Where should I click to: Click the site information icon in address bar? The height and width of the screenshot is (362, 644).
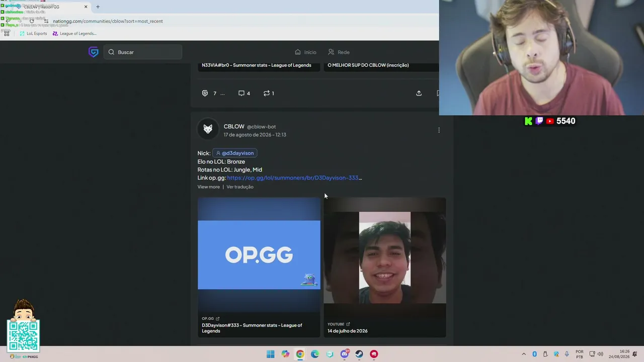pos(46,21)
